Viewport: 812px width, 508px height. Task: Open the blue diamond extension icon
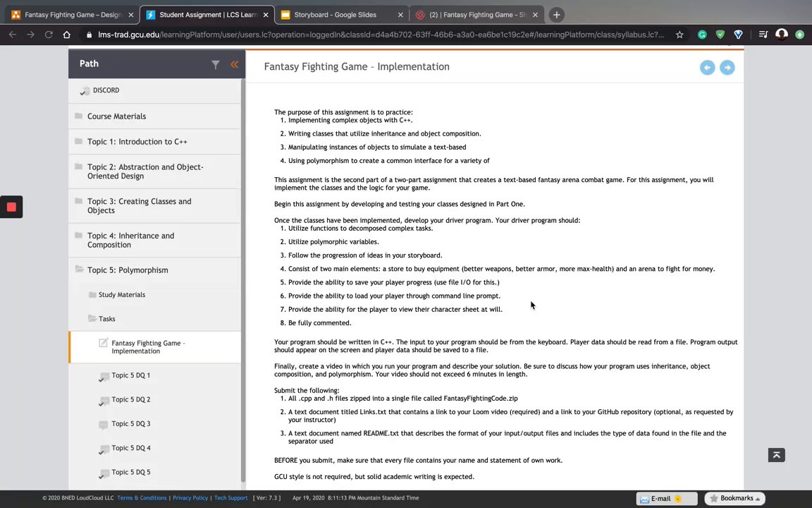pyautogui.click(x=739, y=35)
